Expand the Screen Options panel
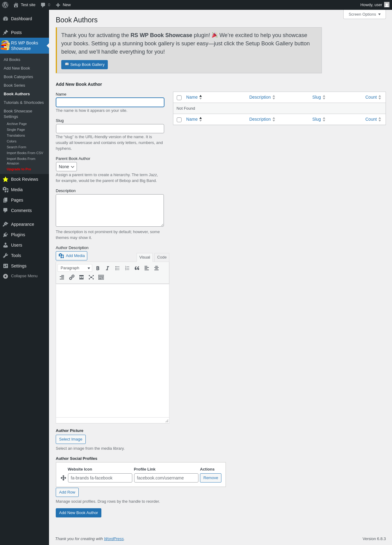The height and width of the screenshot is (545, 392). [x=364, y=14]
